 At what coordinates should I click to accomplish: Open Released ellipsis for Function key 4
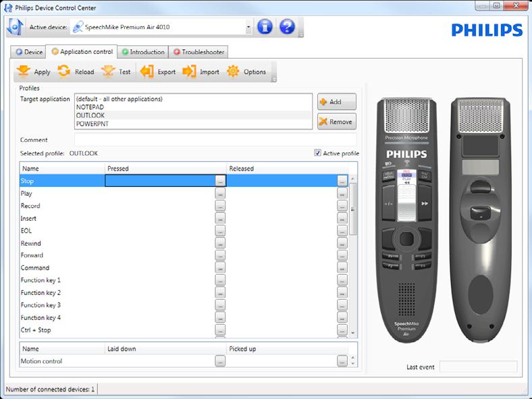[x=342, y=317]
